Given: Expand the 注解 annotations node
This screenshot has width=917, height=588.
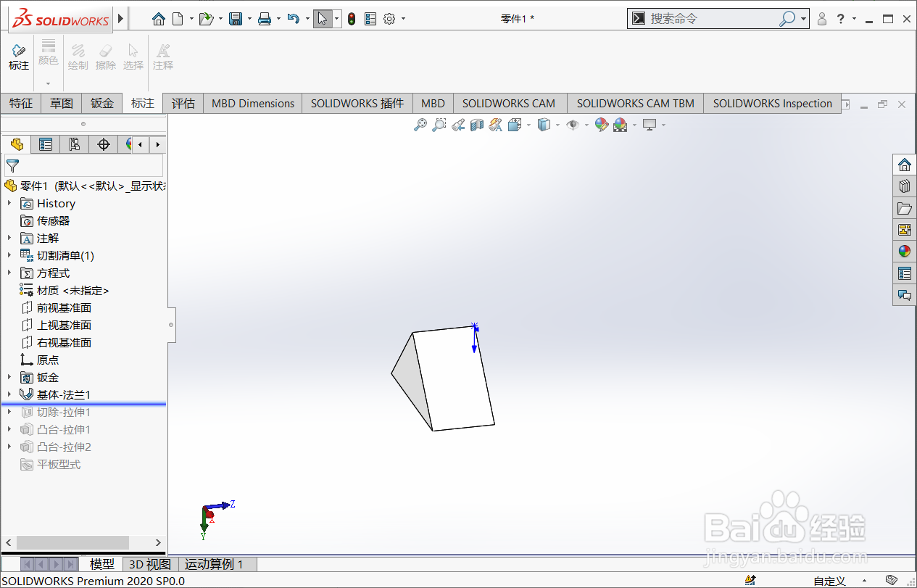Looking at the screenshot, I should (x=9, y=239).
